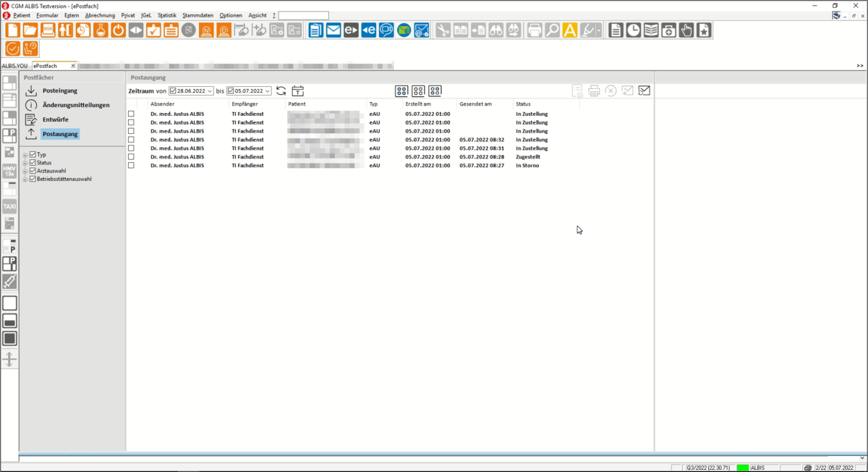Click the 05.07.2022 date in the status bar

click(841, 468)
